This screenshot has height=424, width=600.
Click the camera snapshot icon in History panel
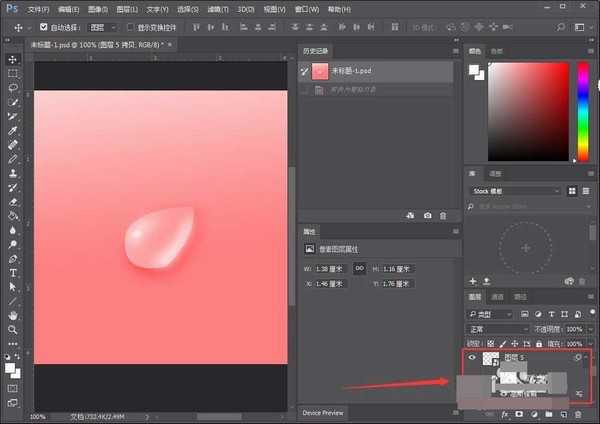pos(428,215)
